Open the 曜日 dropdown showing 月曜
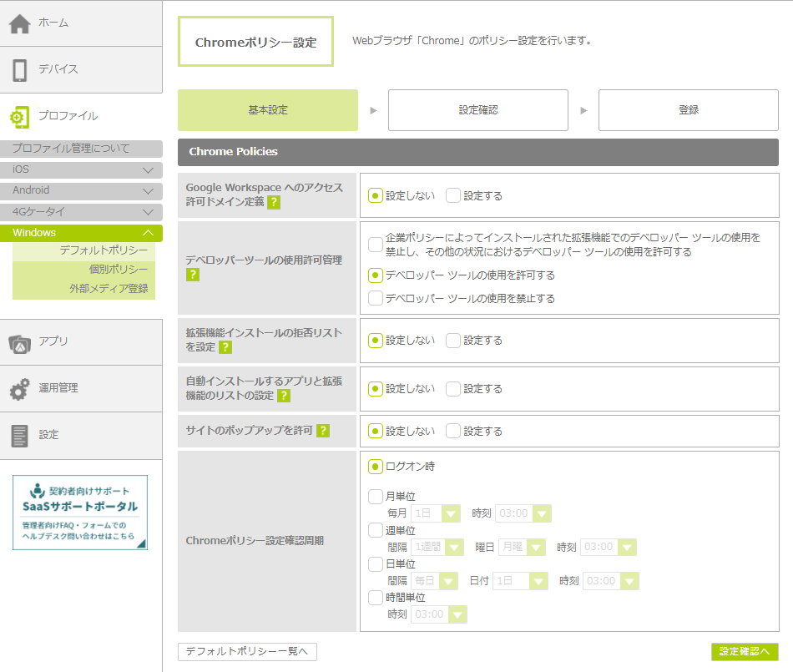 coord(522,548)
